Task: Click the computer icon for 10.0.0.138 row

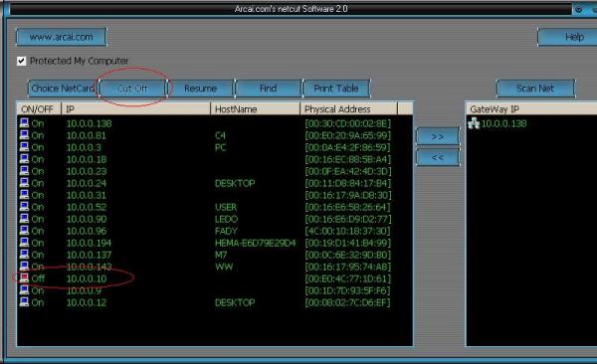Action: coord(24,123)
